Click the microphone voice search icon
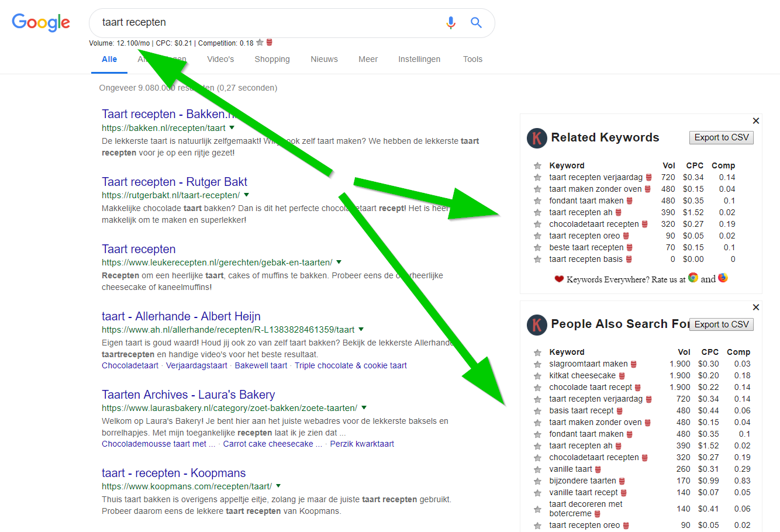The image size is (780, 532). [x=451, y=23]
